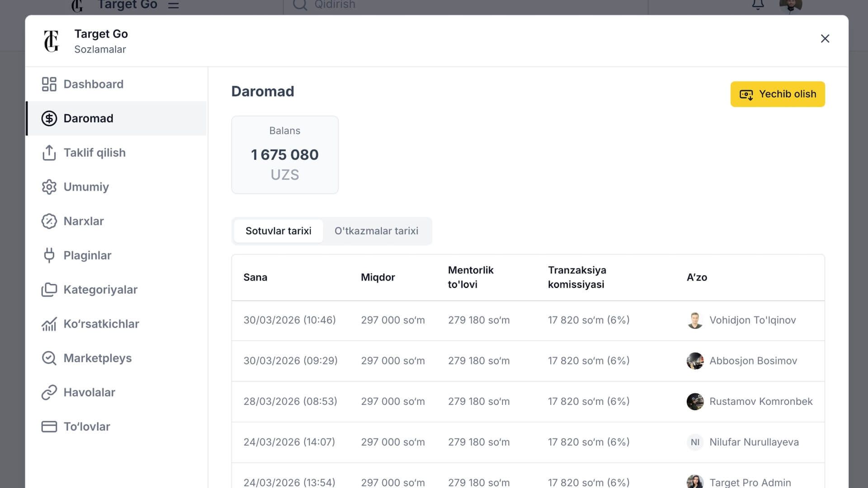Click the Target Go logo

tap(52, 41)
